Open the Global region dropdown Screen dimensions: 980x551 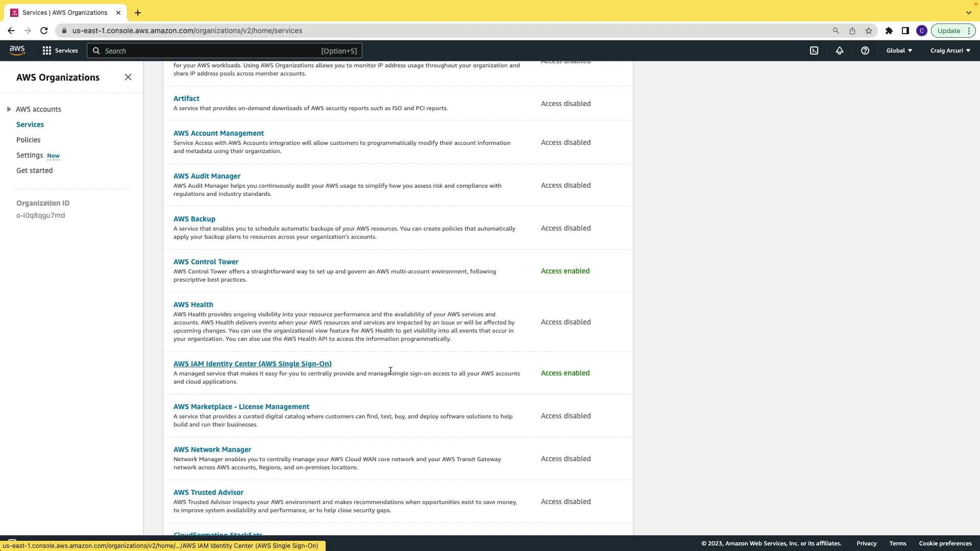point(899,51)
